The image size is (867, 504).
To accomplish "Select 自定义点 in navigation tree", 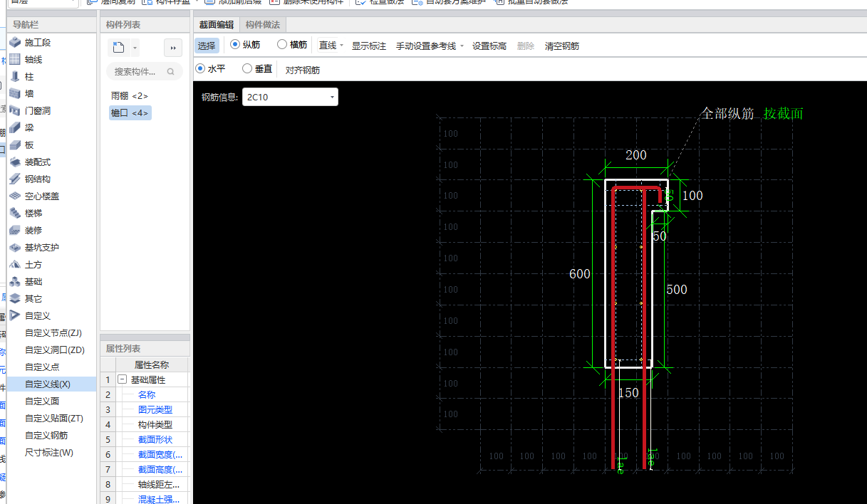I will coord(42,367).
